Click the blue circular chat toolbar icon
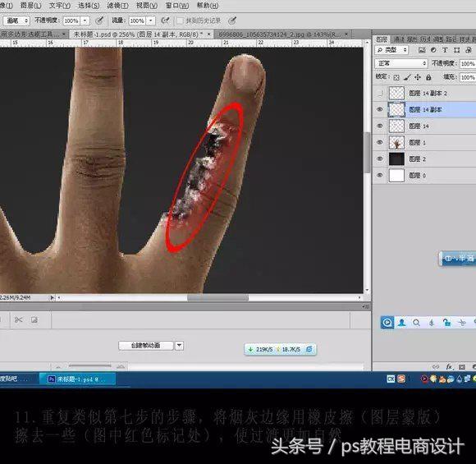The image size is (476, 464). click(x=387, y=323)
